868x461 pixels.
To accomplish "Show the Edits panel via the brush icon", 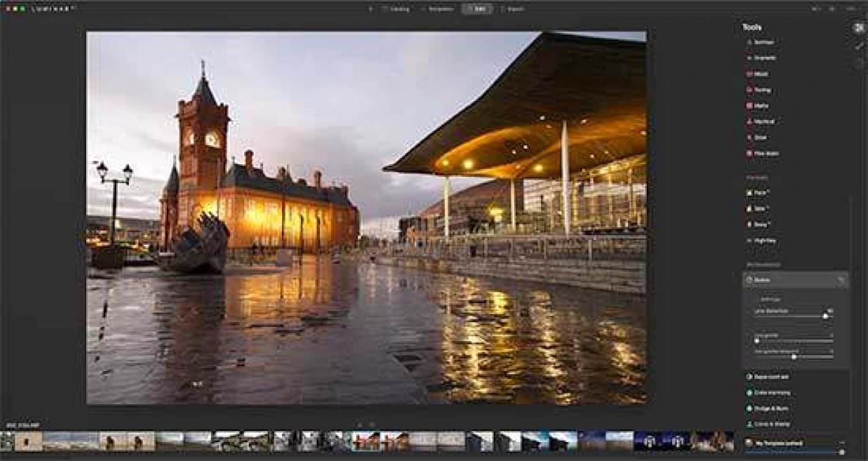I will coord(859,45).
